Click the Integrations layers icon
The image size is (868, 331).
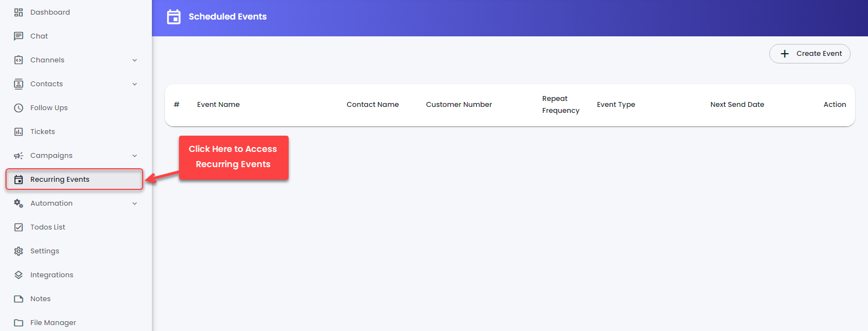[x=18, y=275]
